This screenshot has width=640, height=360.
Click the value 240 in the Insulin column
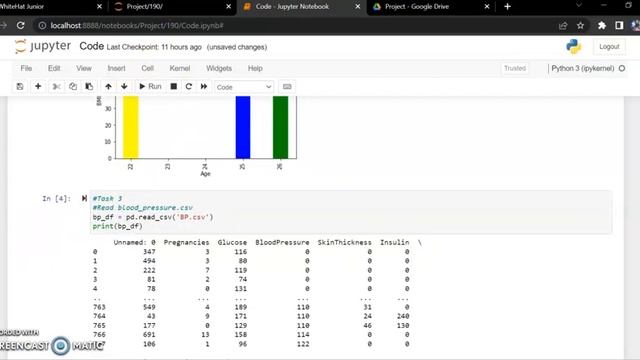coord(402,316)
